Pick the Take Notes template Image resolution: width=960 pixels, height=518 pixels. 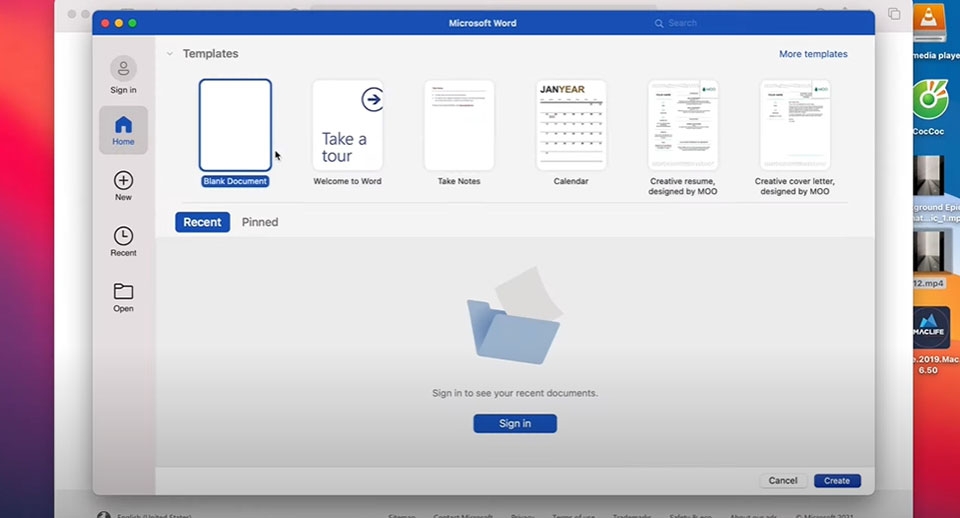(x=459, y=125)
